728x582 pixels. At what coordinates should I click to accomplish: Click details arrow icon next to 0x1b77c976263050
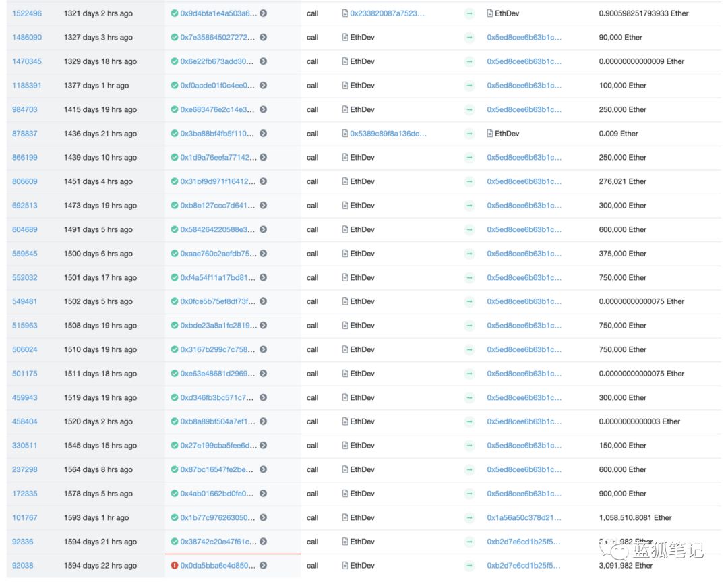pyautogui.click(x=264, y=517)
